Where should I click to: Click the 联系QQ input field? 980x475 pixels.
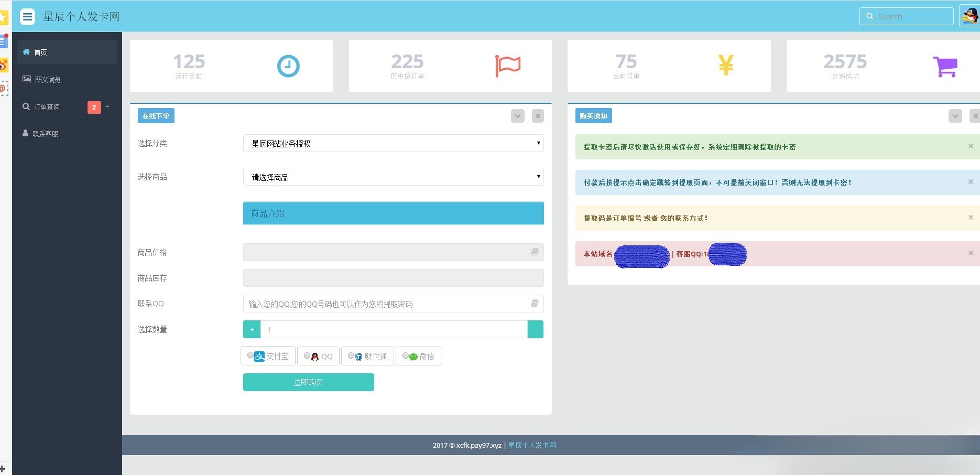[x=388, y=304]
